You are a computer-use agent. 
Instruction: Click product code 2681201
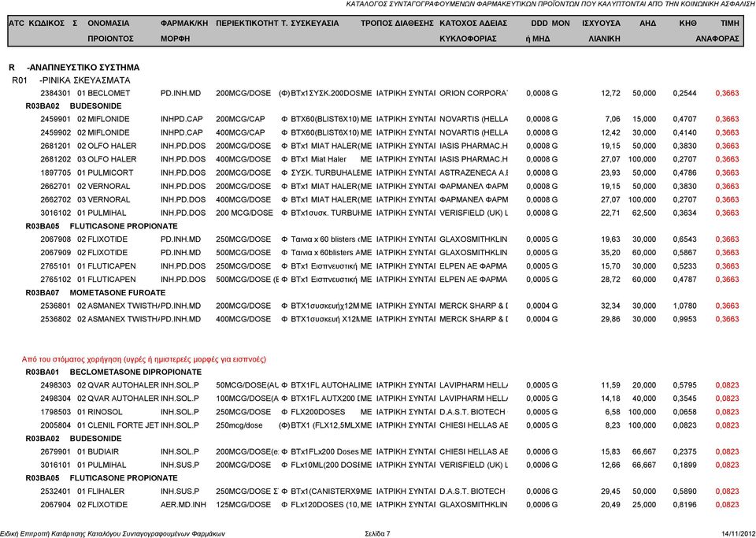[x=55, y=146]
